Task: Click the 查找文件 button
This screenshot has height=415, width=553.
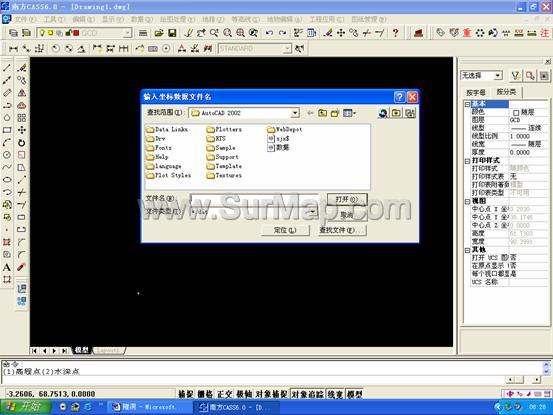Action: (x=342, y=230)
